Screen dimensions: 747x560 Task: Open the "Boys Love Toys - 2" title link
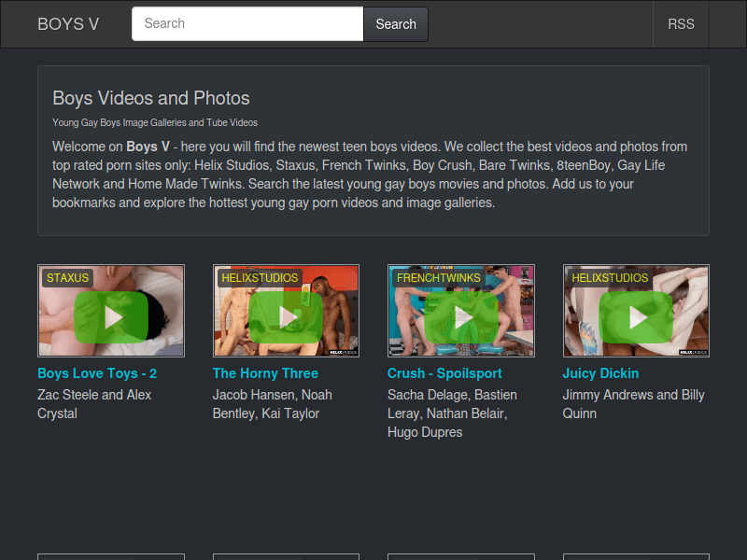click(x=97, y=373)
